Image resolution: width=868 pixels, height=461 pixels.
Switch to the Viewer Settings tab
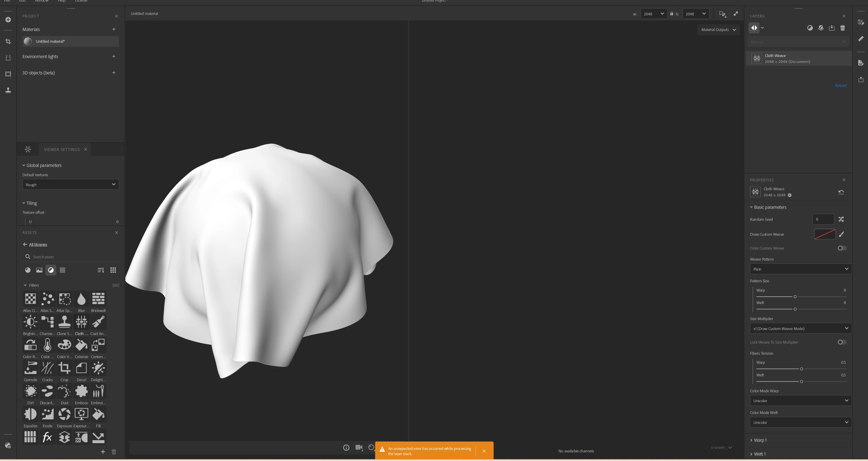[62, 150]
